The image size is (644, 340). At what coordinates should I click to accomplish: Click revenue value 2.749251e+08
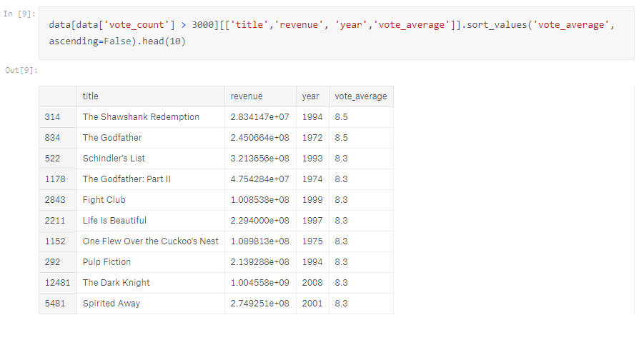coord(259,304)
